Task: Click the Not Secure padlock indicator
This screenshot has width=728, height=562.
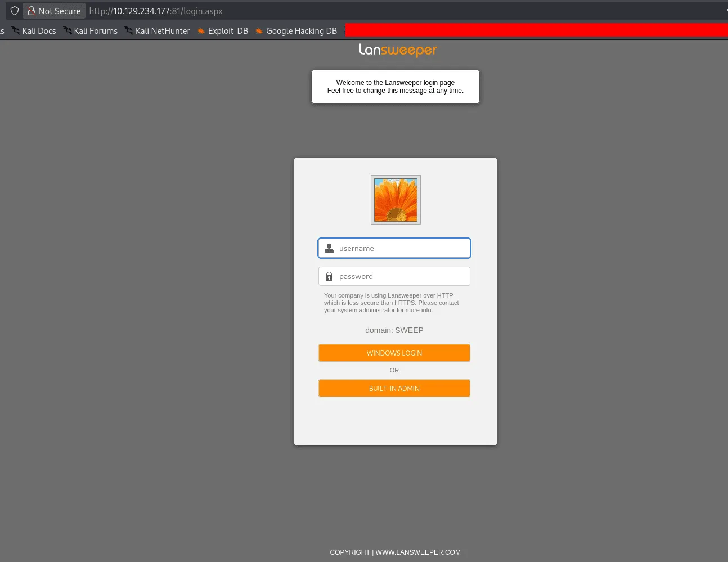Action: click(54, 11)
